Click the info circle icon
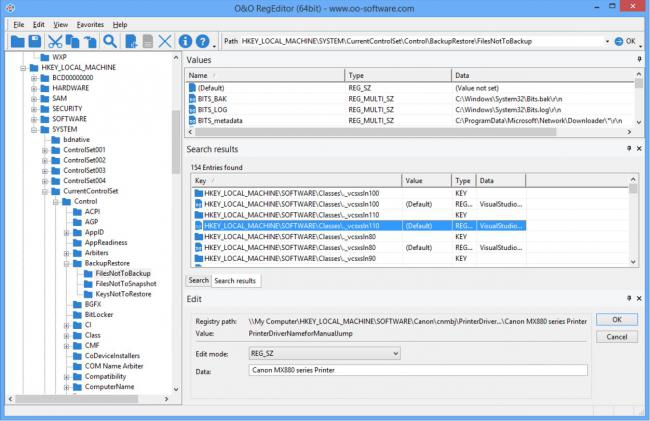Image resolution: width=650 pixels, height=421 pixels. pyautogui.click(x=185, y=41)
